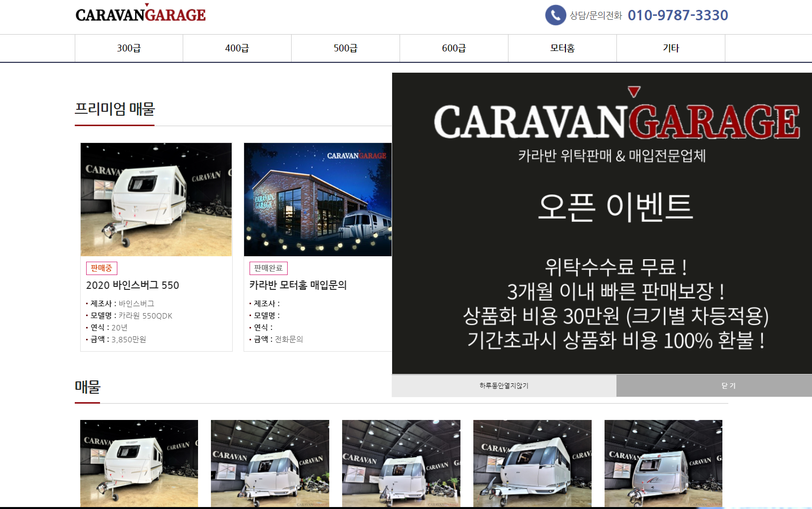Click the 전화문의 price text
812x509 pixels.
(x=289, y=339)
